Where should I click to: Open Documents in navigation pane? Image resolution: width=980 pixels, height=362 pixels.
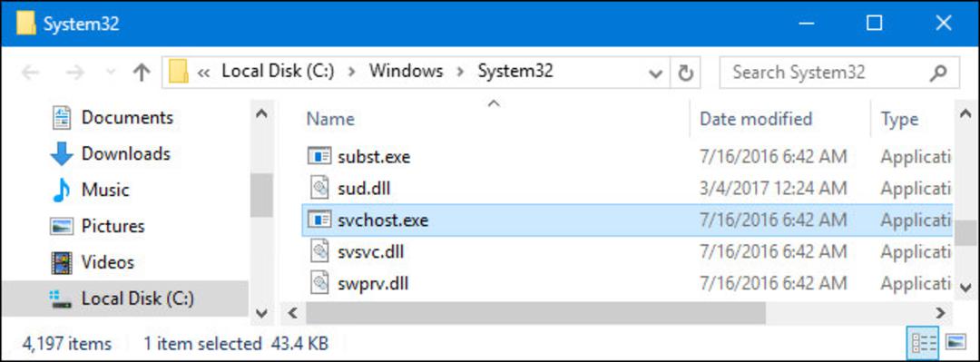click(127, 118)
